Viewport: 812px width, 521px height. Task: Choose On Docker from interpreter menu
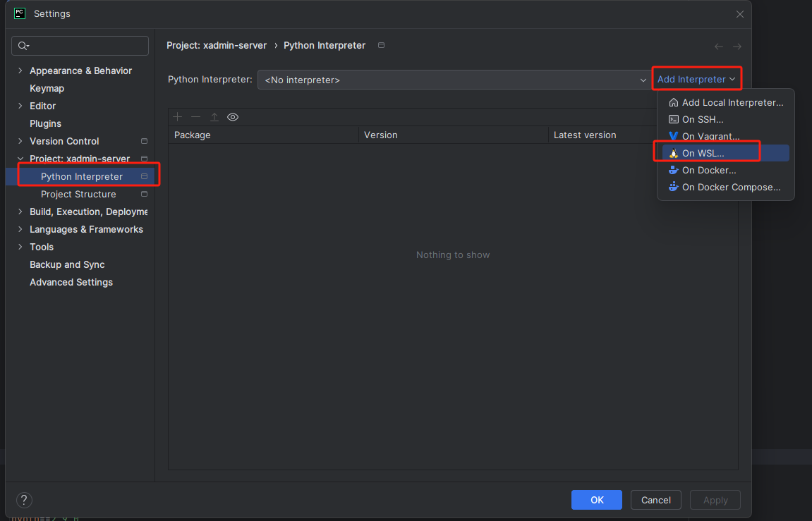725,170
